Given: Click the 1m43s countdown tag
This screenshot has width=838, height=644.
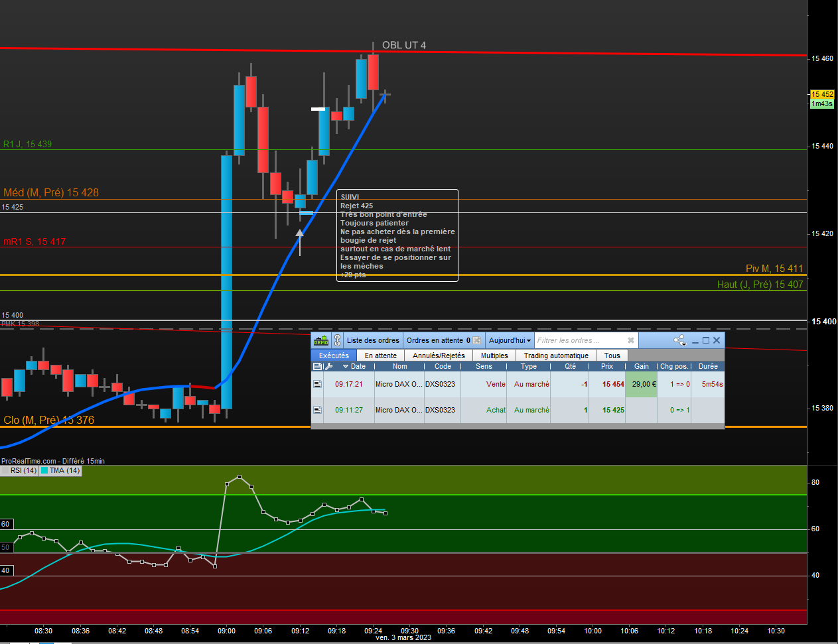Looking at the screenshot, I should pos(822,103).
